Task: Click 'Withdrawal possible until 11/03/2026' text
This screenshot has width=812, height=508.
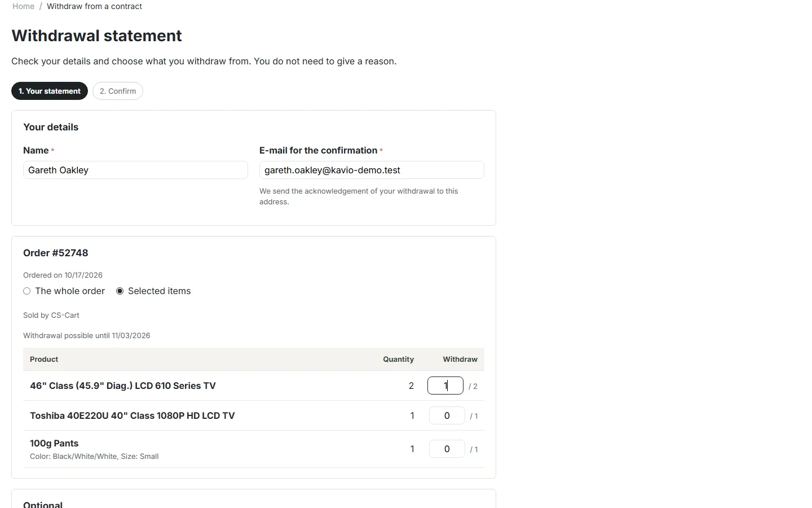Action: 87,335
